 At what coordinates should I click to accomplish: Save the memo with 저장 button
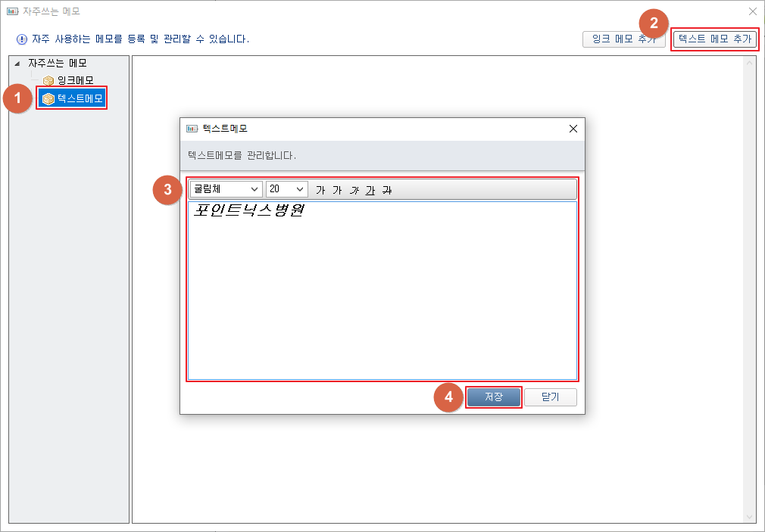point(494,397)
